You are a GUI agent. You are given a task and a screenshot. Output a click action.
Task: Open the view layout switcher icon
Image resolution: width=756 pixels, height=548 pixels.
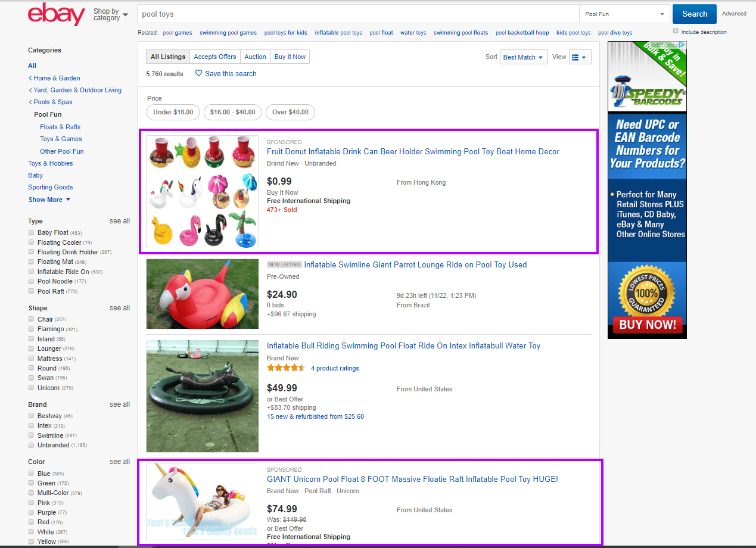point(579,57)
